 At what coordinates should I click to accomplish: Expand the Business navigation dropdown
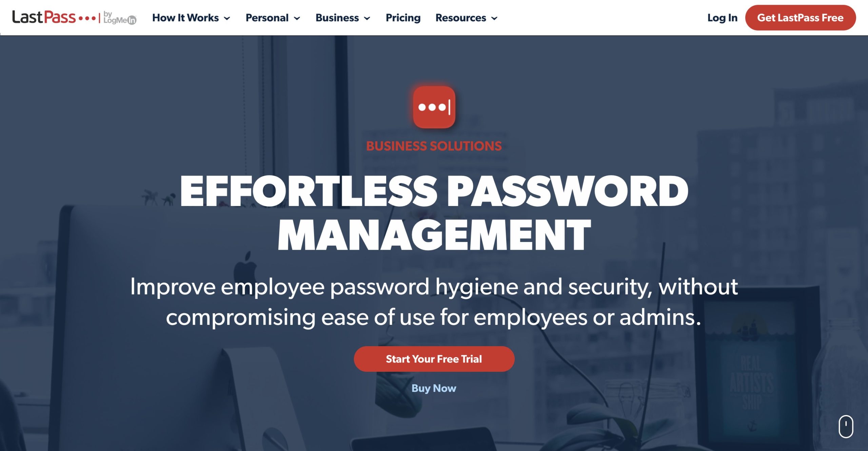pos(342,18)
